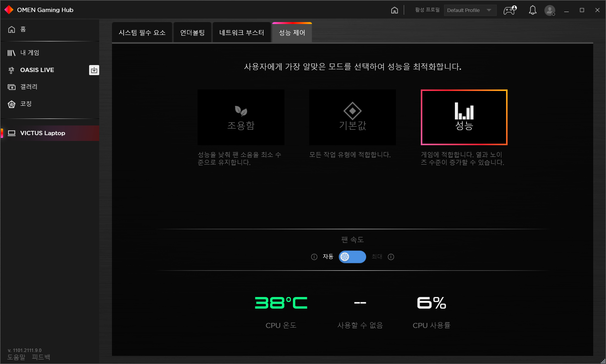Click the 6% CPU usage readout

pyautogui.click(x=432, y=303)
